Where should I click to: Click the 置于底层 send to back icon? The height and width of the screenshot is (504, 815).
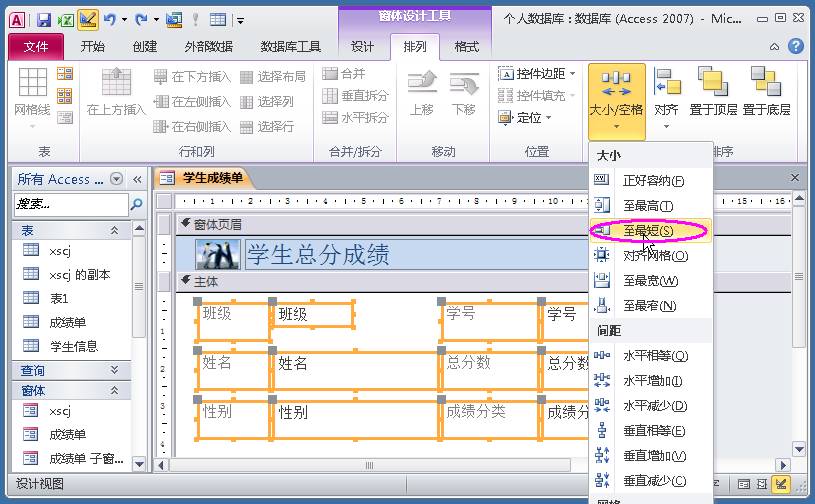point(766,91)
